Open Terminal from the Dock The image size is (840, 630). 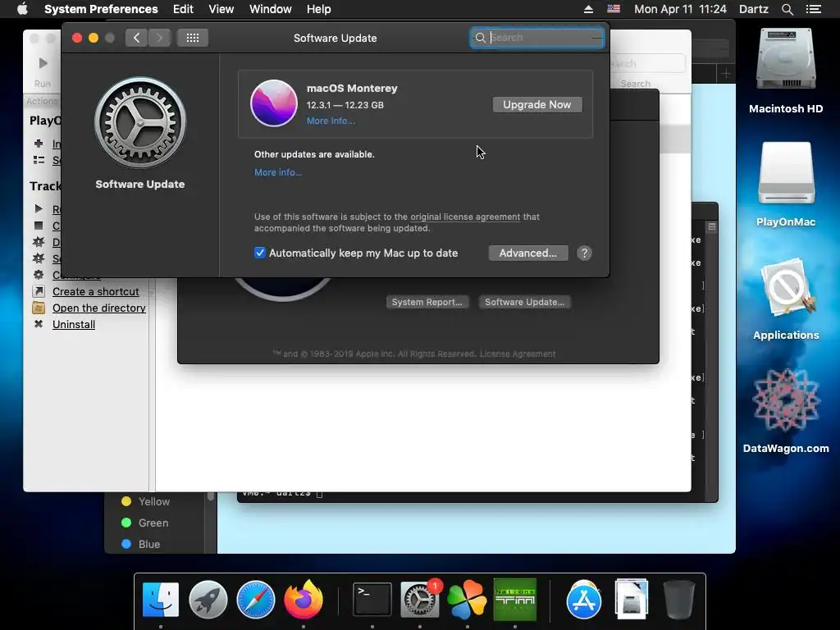[x=372, y=600]
